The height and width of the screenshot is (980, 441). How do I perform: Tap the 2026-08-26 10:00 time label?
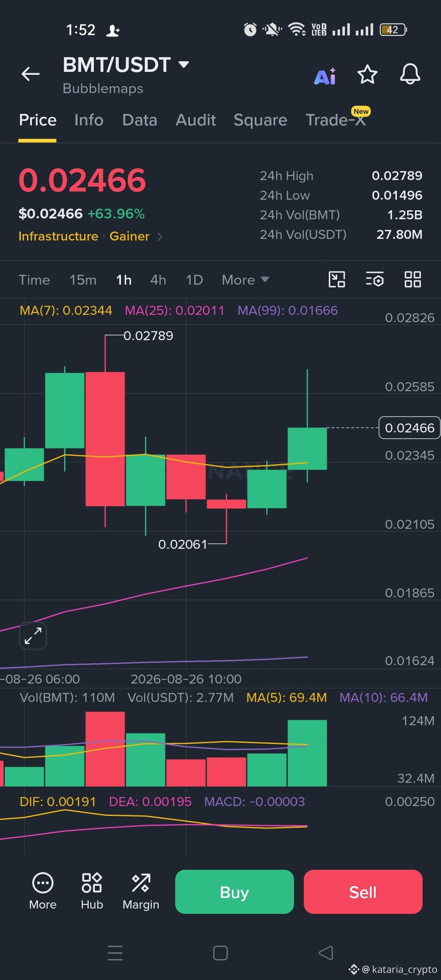[x=186, y=679]
